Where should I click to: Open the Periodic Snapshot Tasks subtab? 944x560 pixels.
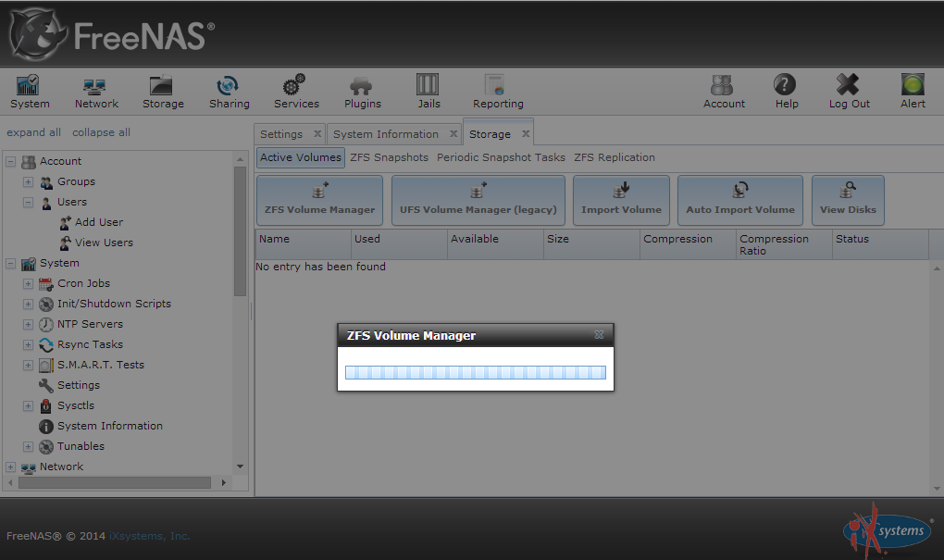[501, 157]
